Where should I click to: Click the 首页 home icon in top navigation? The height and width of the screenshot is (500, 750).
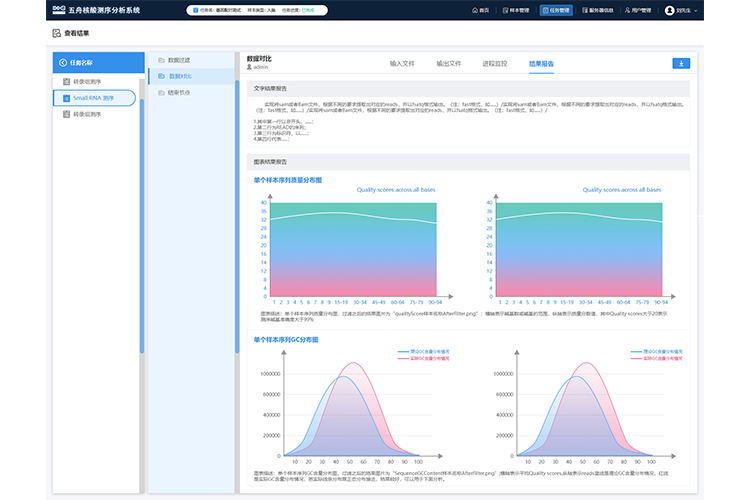tap(475, 10)
